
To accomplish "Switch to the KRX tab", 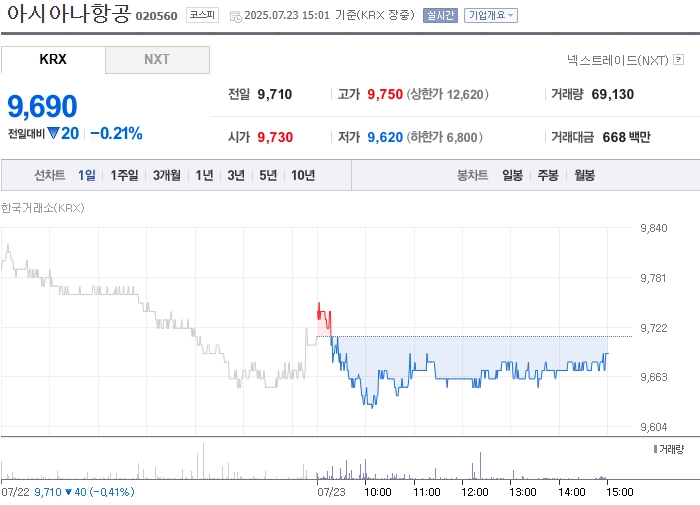I will pos(53,59).
